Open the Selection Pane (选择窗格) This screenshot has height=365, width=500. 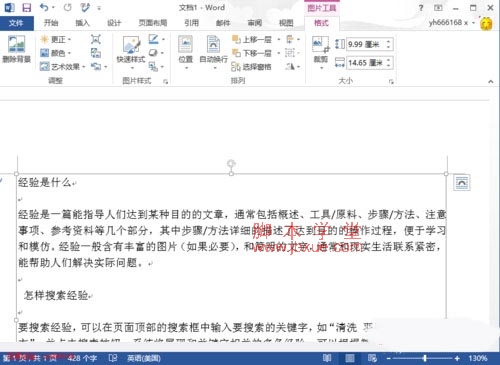pos(252,67)
